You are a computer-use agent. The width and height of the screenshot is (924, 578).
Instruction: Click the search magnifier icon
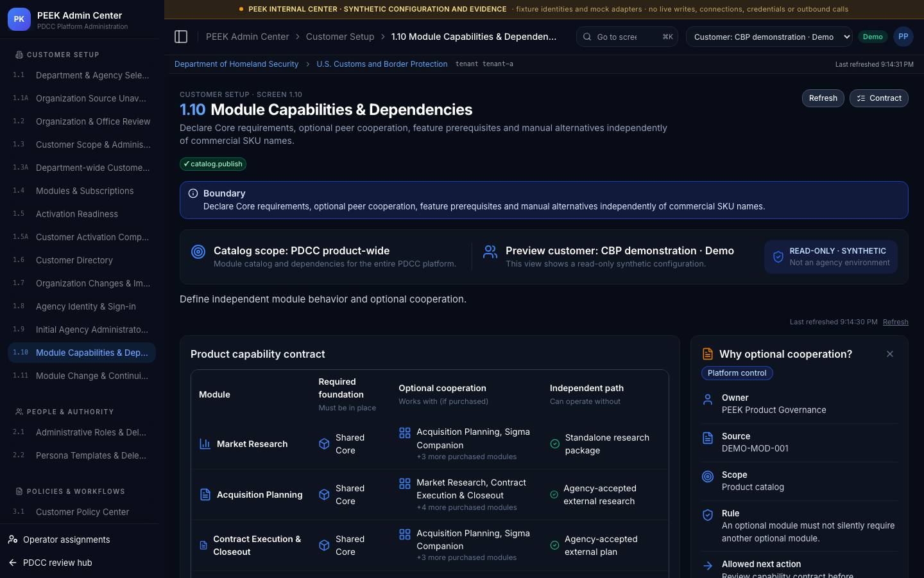tap(587, 37)
